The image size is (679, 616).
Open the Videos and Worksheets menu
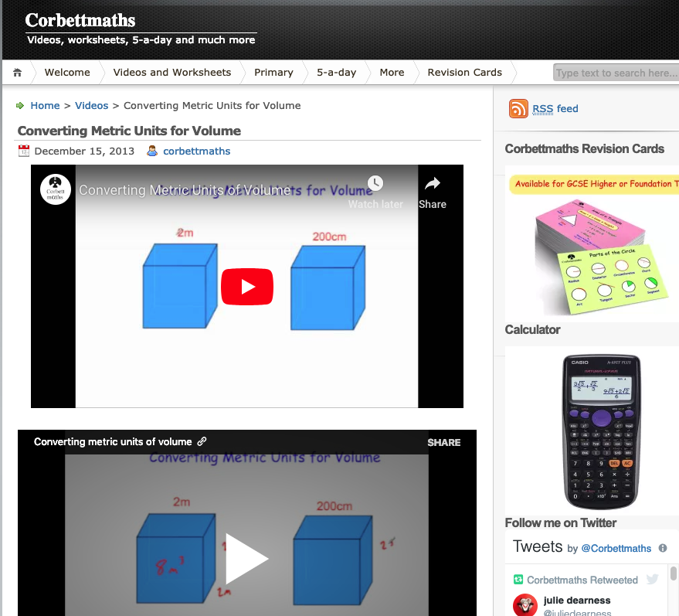pyautogui.click(x=171, y=72)
